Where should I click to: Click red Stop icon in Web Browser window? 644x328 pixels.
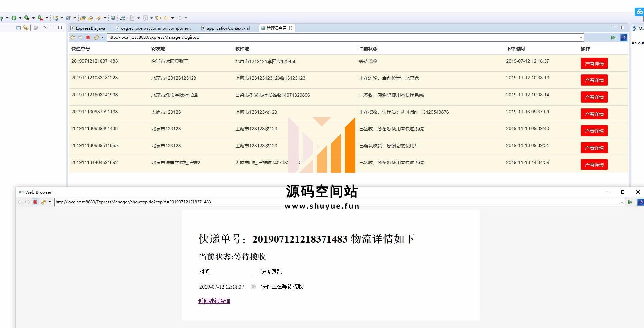[x=35, y=202]
